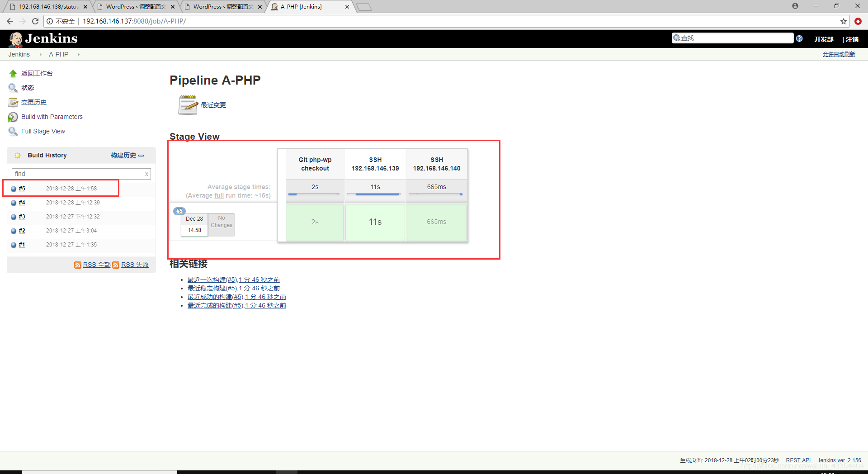Screen dimensions: 868x474
Task: Click the search help question mark icon
Action: click(x=799, y=38)
